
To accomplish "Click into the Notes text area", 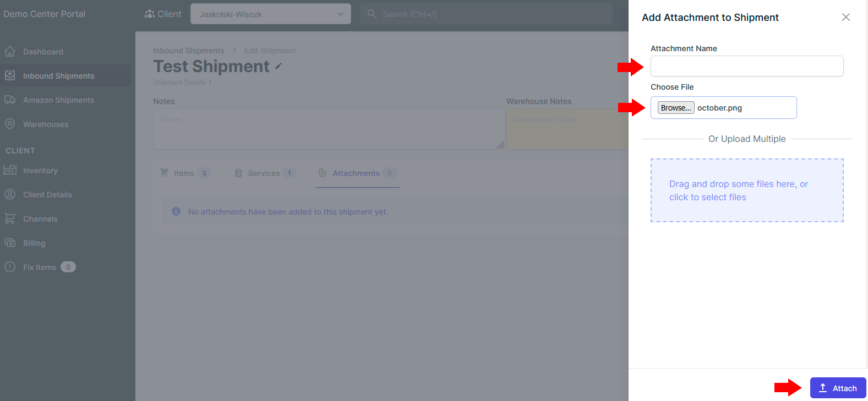I will pos(329,129).
